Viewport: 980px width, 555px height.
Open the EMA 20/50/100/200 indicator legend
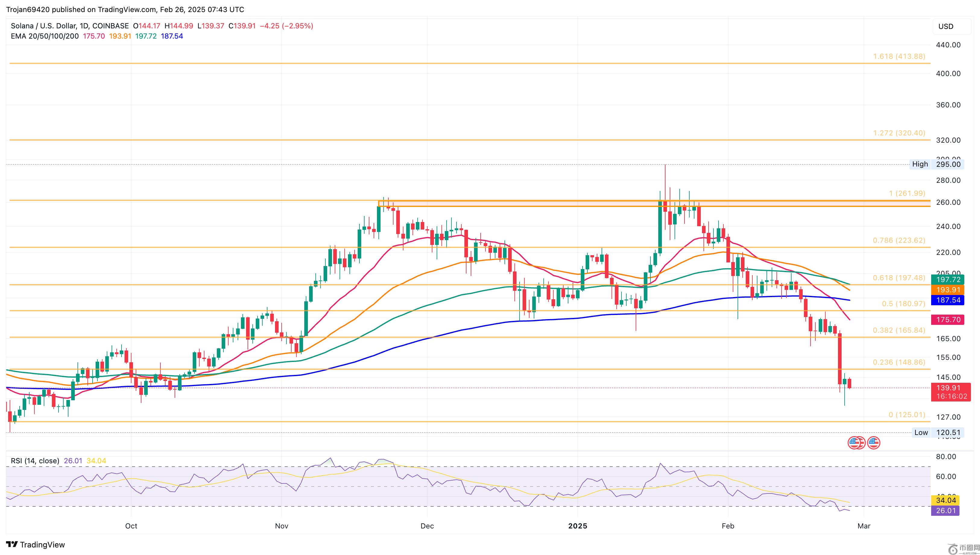click(45, 36)
